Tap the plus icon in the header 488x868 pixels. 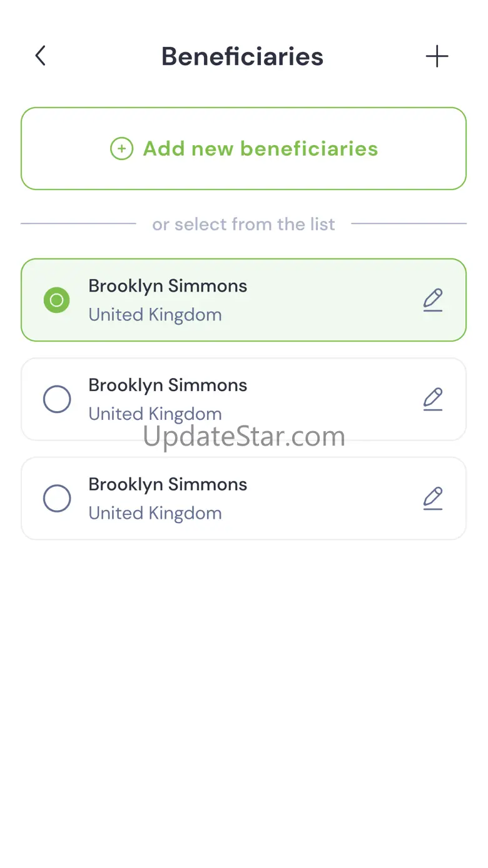[x=437, y=56]
